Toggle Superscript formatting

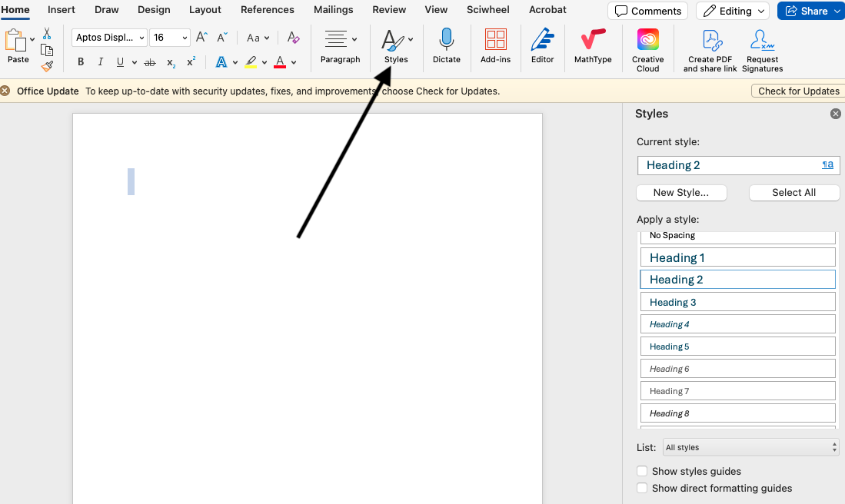(x=191, y=62)
